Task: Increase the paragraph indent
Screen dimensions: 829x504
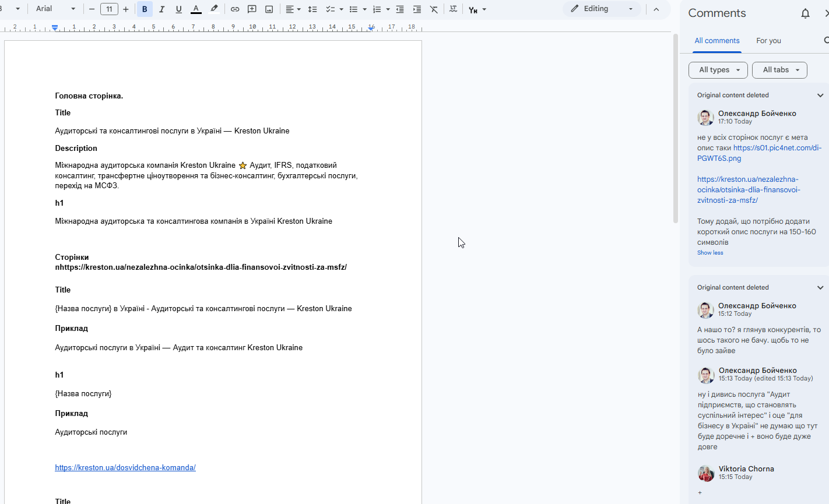Action: click(417, 9)
